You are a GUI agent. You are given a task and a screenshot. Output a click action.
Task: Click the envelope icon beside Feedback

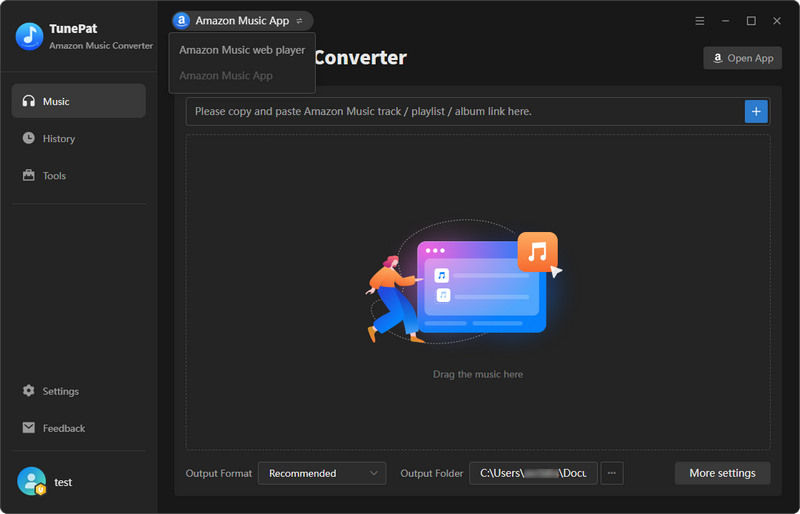click(29, 428)
